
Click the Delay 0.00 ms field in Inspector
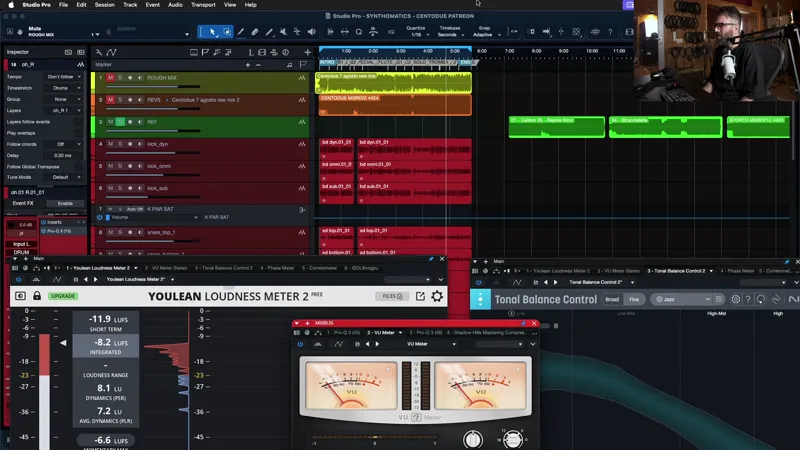pos(63,155)
